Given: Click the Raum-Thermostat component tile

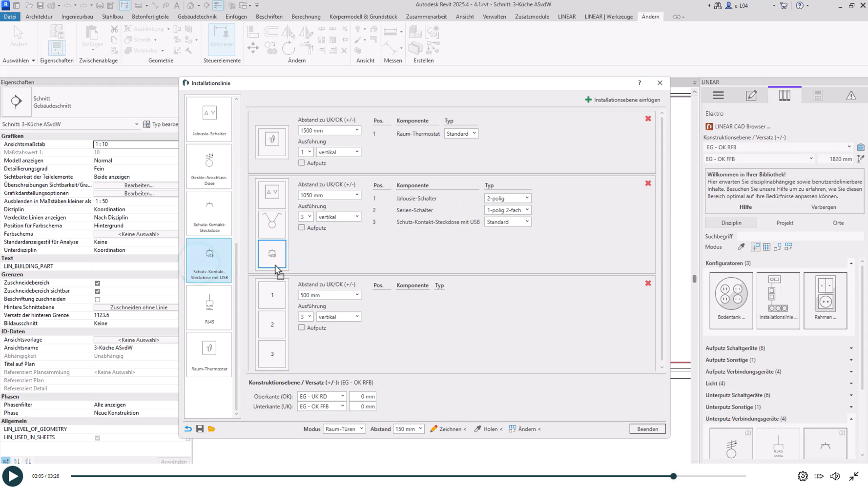Looking at the screenshot, I should point(209,354).
